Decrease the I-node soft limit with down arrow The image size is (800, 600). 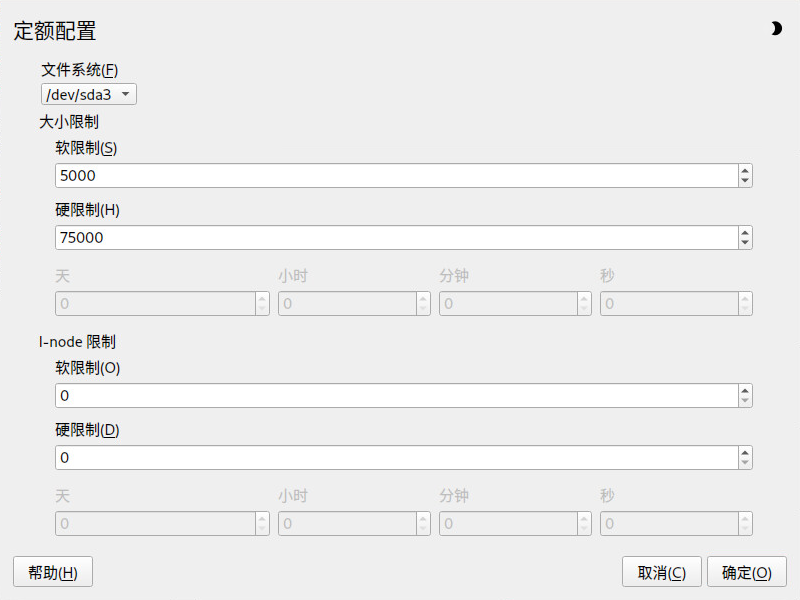coord(745,402)
